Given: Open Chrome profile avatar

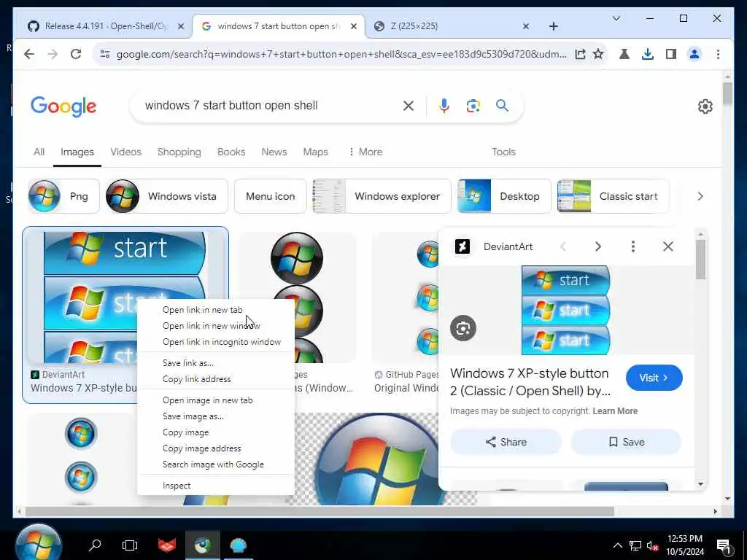Looking at the screenshot, I should click(694, 54).
